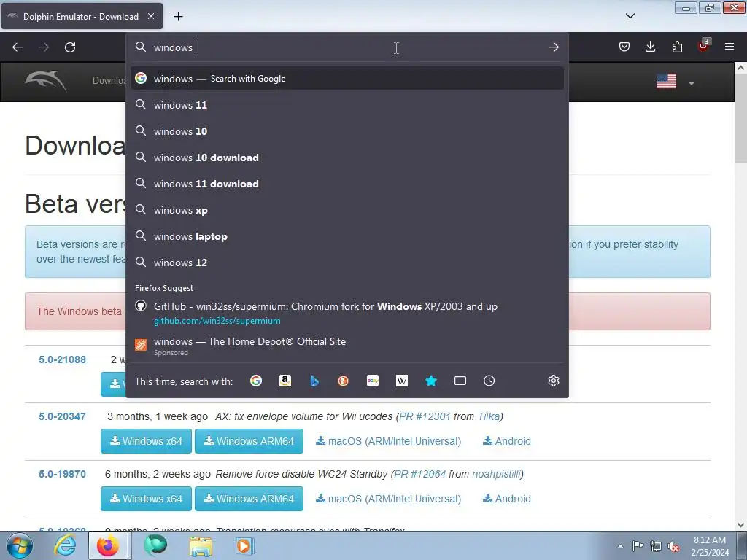This screenshot has height=560, width=747.
Task: Pick 'windows 10 download' suggestion
Action: [347, 157]
